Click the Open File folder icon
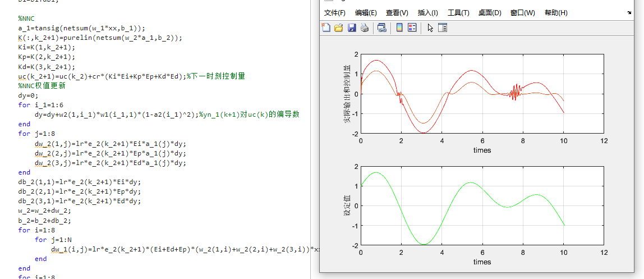This screenshot has height=279, width=644. click(x=338, y=28)
